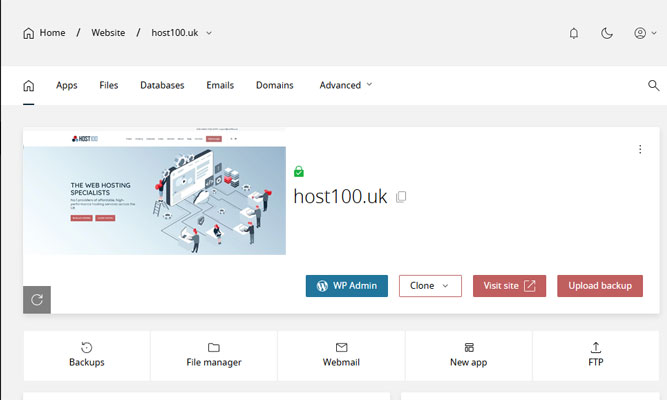The height and width of the screenshot is (400, 667).
Task: Open the user account menu
Action: [x=645, y=33]
